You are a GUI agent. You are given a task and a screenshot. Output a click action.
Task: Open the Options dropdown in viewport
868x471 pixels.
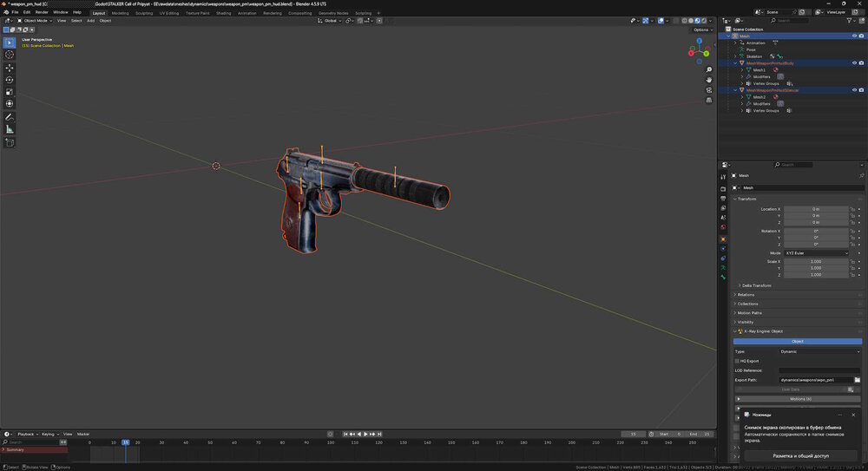701,29
